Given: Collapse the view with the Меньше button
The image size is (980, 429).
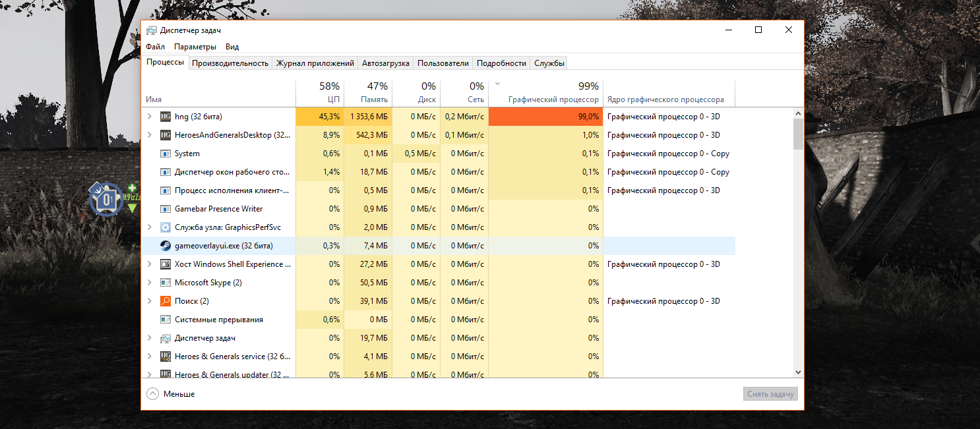Looking at the screenshot, I should 171,394.
